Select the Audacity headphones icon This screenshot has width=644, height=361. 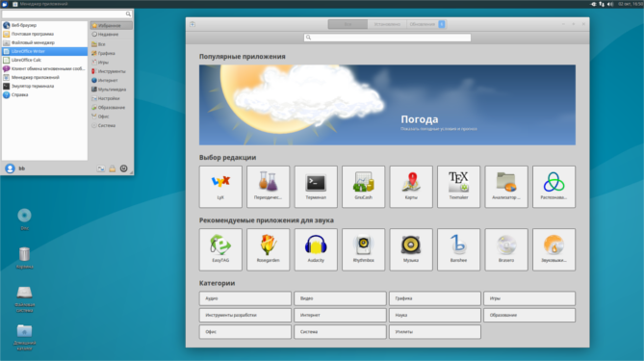tap(316, 245)
